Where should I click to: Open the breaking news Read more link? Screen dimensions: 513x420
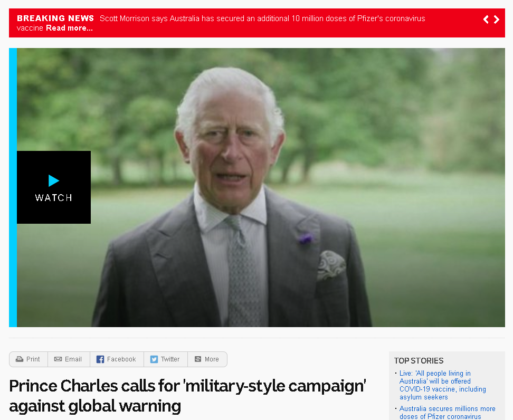pyautogui.click(x=69, y=28)
